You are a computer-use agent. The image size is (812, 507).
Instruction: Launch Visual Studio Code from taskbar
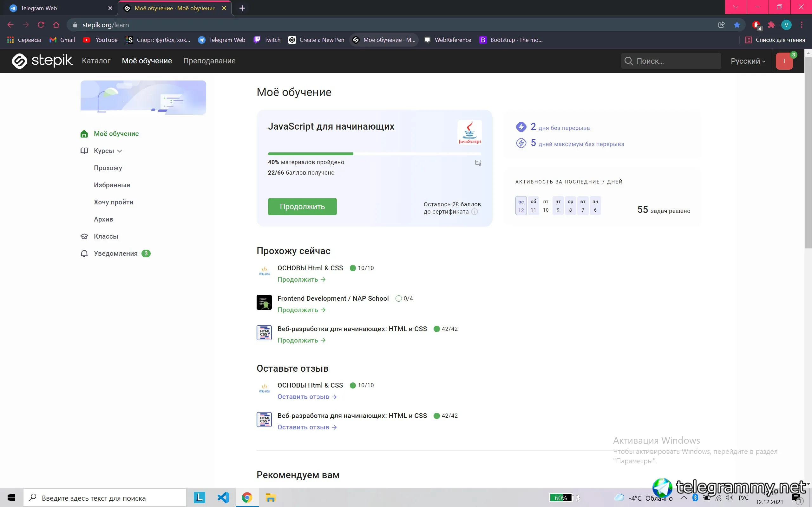coord(223,497)
